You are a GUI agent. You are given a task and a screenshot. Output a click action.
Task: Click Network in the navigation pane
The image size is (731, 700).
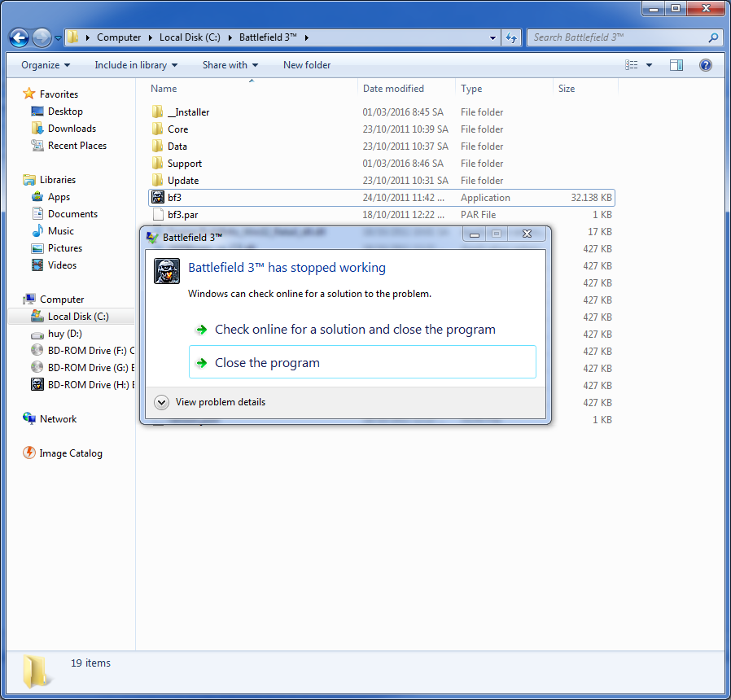point(58,419)
